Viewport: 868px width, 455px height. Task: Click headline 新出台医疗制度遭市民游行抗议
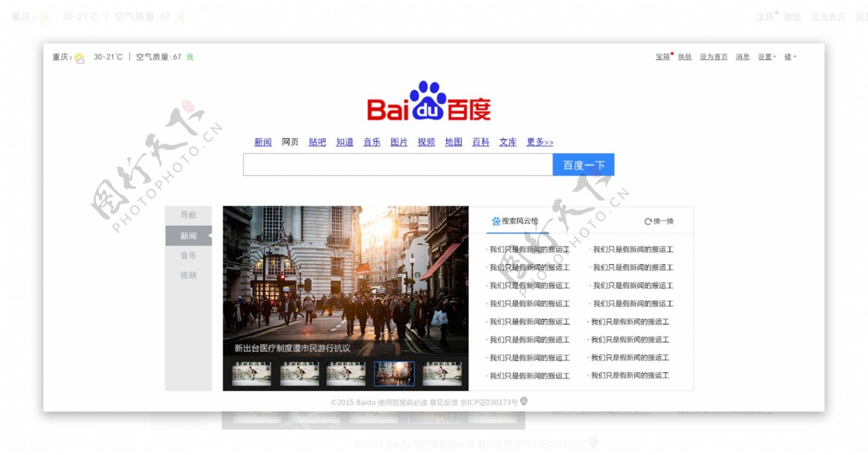(292, 348)
